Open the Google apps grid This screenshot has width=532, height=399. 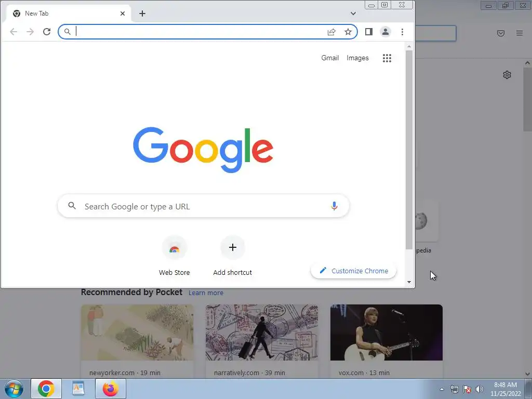tap(387, 58)
